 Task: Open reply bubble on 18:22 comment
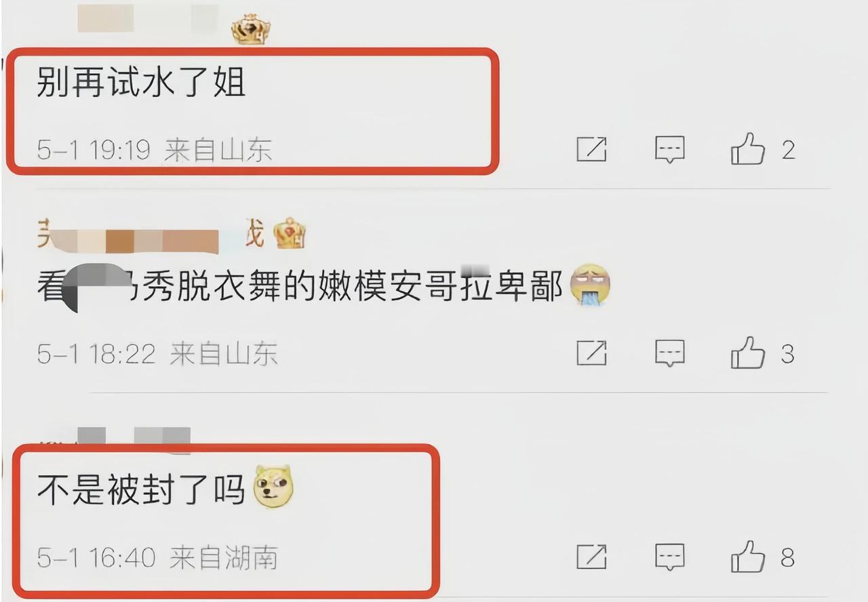(670, 354)
